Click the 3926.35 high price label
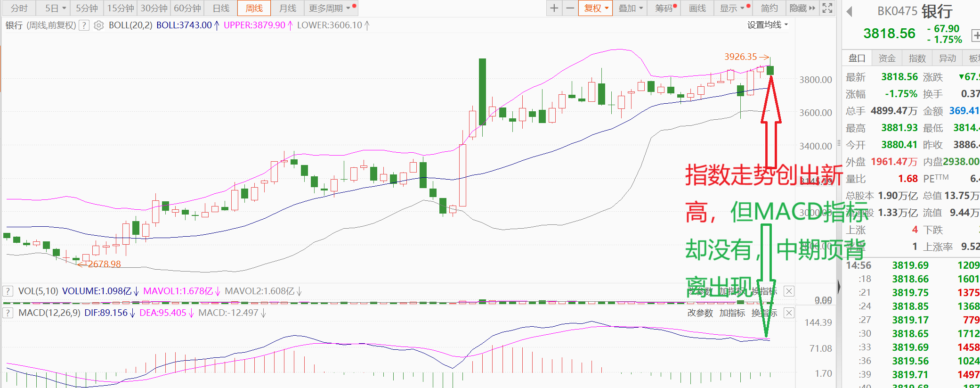The image size is (980, 388). 741,57
